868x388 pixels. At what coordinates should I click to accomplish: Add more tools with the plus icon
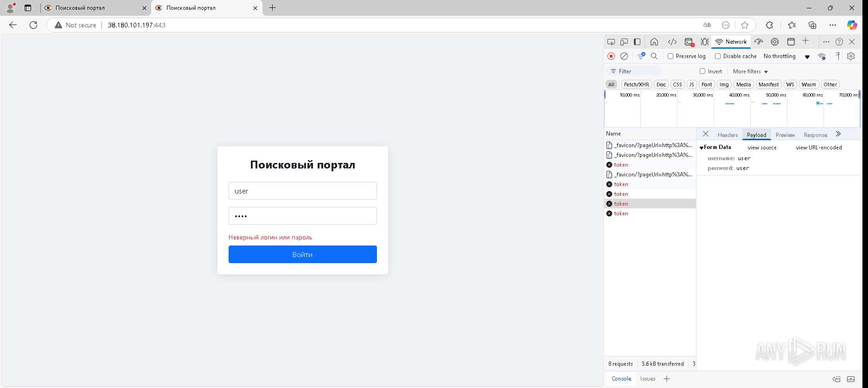point(805,41)
